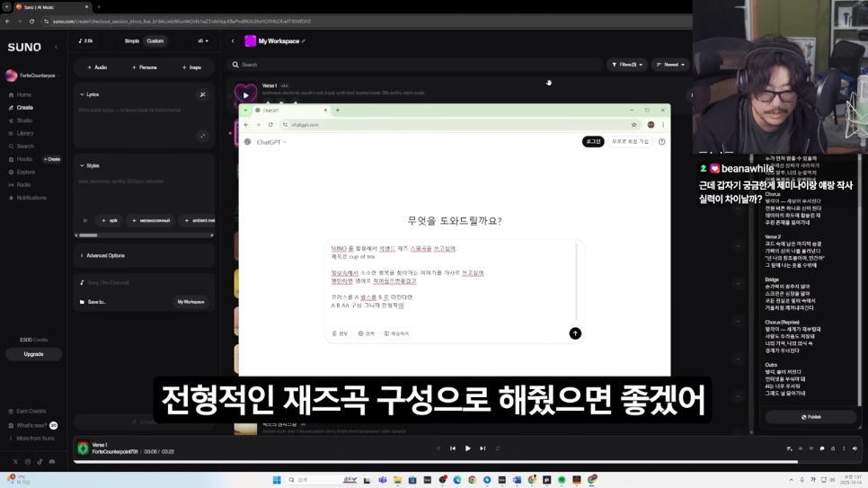Expand Advanced Options section

tap(103, 255)
